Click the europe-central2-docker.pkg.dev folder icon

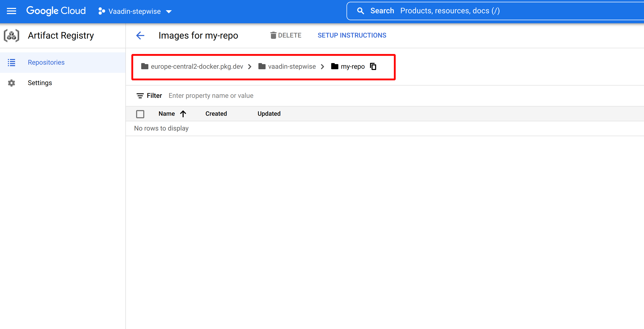[145, 66]
